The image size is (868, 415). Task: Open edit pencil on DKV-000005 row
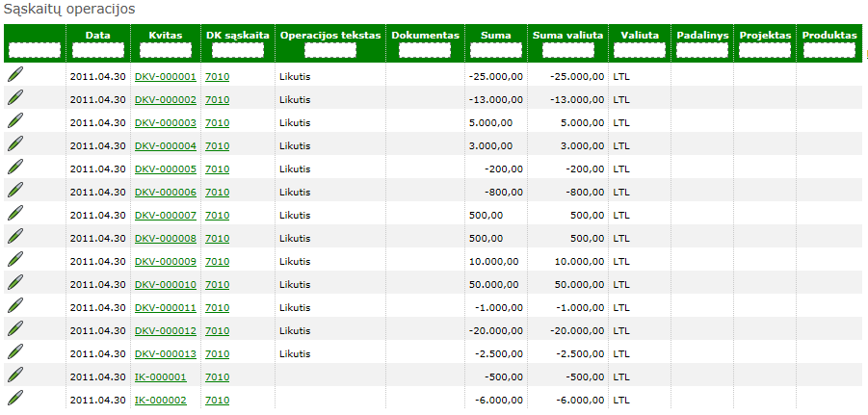[15, 168]
